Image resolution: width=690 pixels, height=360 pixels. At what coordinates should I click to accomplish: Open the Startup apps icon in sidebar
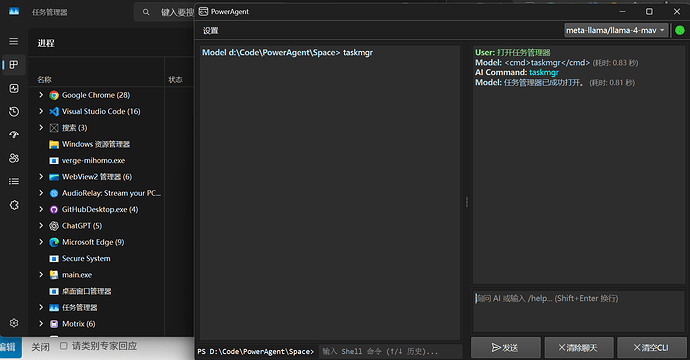click(14, 135)
